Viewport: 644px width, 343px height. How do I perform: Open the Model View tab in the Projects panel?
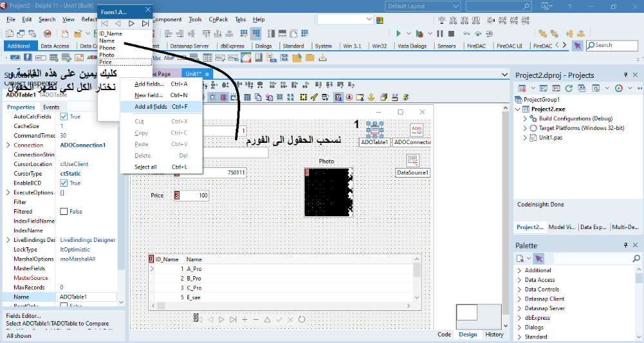click(x=562, y=227)
